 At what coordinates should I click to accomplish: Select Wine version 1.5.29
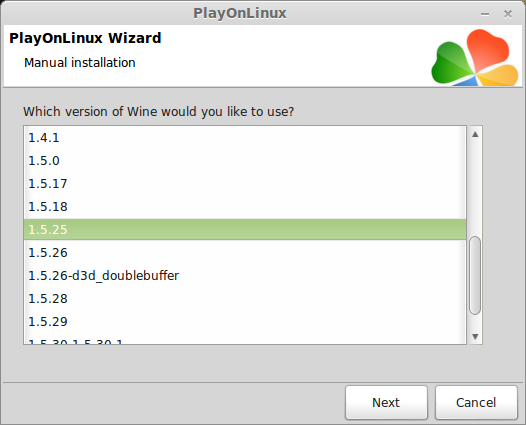pyautogui.click(x=245, y=322)
